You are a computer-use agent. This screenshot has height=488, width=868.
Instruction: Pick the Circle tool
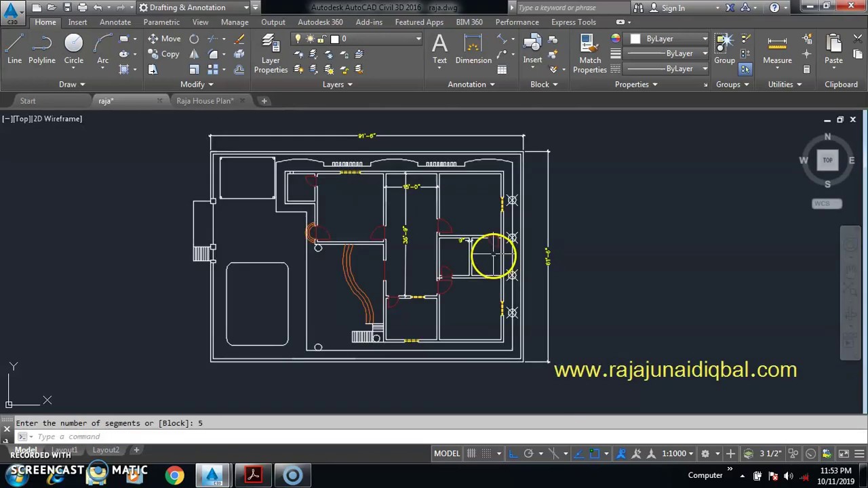click(x=73, y=49)
